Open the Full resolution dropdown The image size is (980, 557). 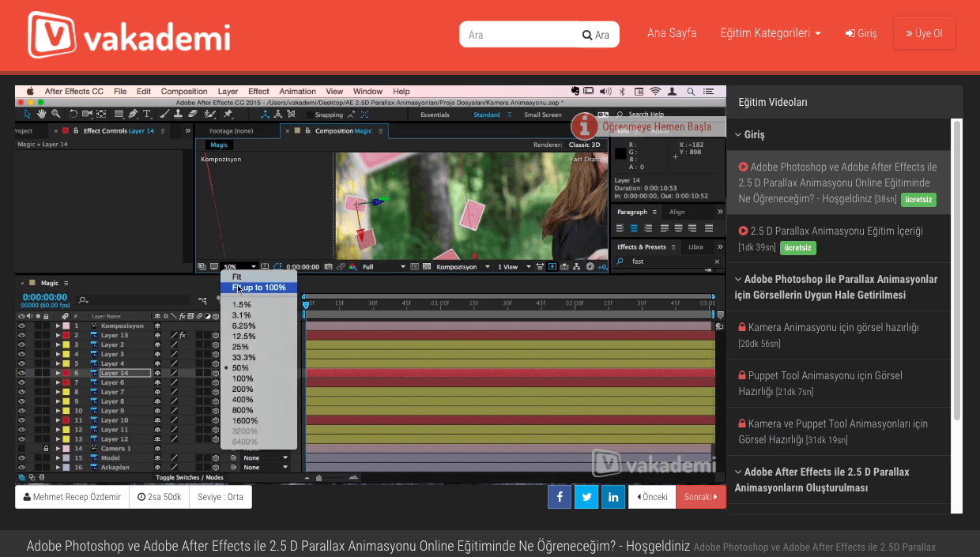(x=383, y=267)
